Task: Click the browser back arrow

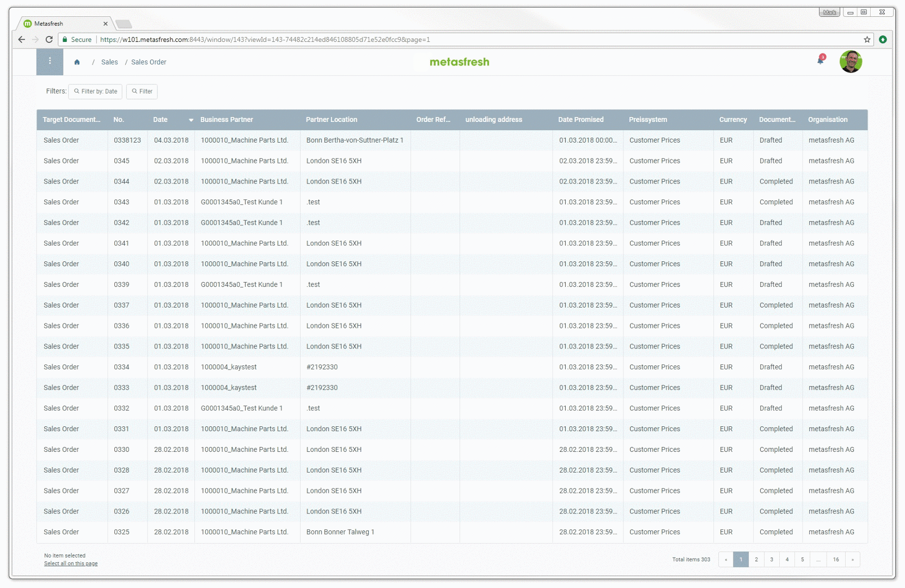Action: click(22, 39)
